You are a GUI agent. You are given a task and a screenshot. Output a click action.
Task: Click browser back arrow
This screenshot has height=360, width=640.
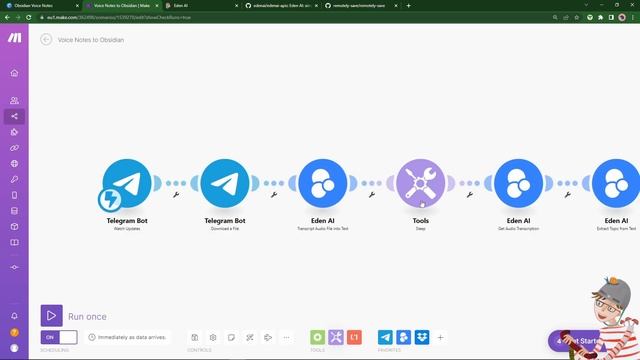coord(7,18)
